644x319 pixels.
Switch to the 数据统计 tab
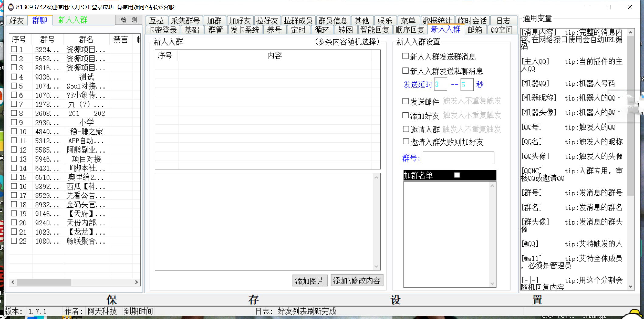pyautogui.click(x=438, y=20)
